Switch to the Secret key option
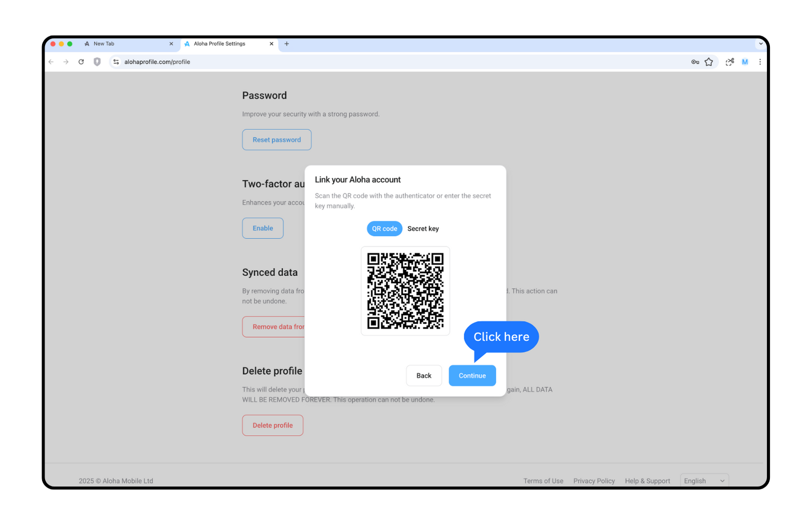 (x=423, y=228)
